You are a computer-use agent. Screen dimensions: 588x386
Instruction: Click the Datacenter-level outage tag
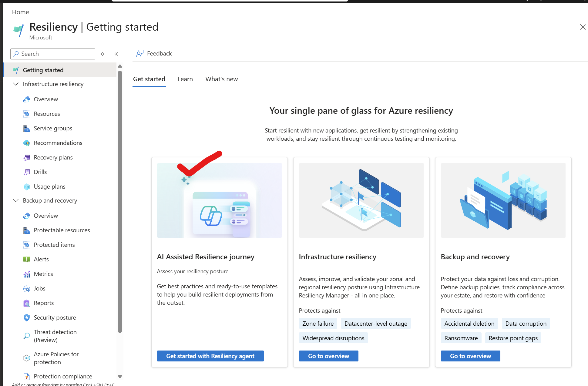pos(376,324)
